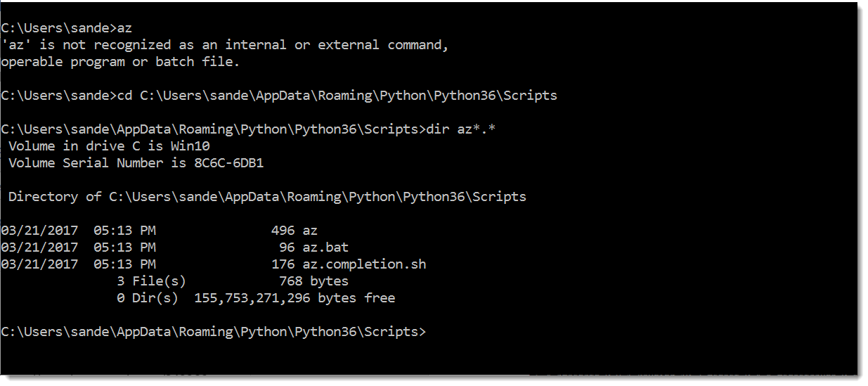This screenshot has width=868, height=386.
Task: Click the 'Directory of' path line
Action: point(267,197)
